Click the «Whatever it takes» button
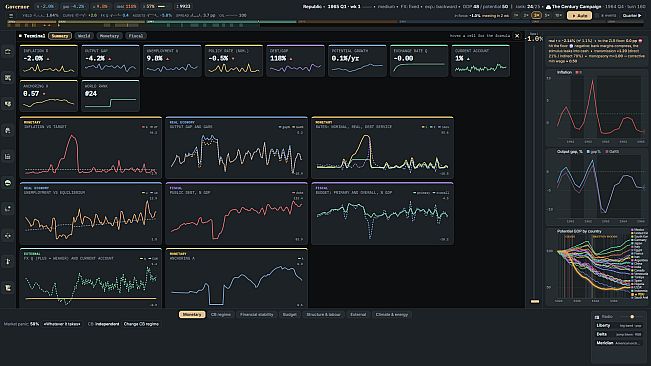 [62, 324]
